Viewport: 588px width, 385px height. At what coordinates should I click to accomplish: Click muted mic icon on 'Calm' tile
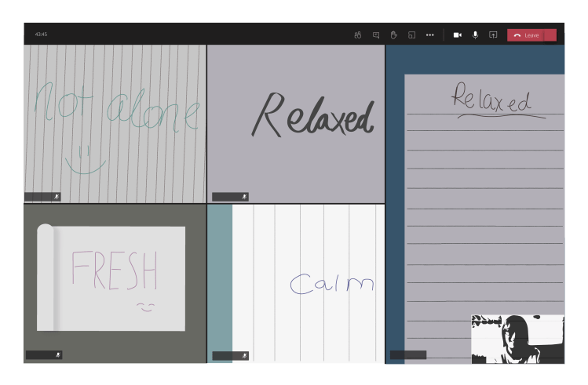click(244, 355)
